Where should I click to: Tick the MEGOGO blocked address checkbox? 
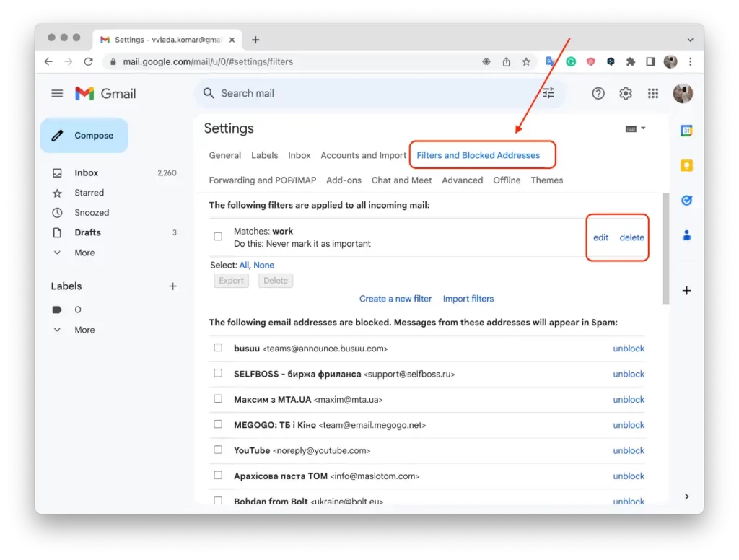point(218,424)
